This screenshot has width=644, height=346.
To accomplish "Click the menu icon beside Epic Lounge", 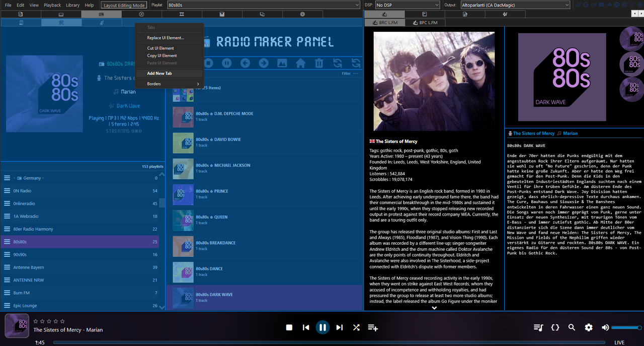I will click(x=7, y=306).
